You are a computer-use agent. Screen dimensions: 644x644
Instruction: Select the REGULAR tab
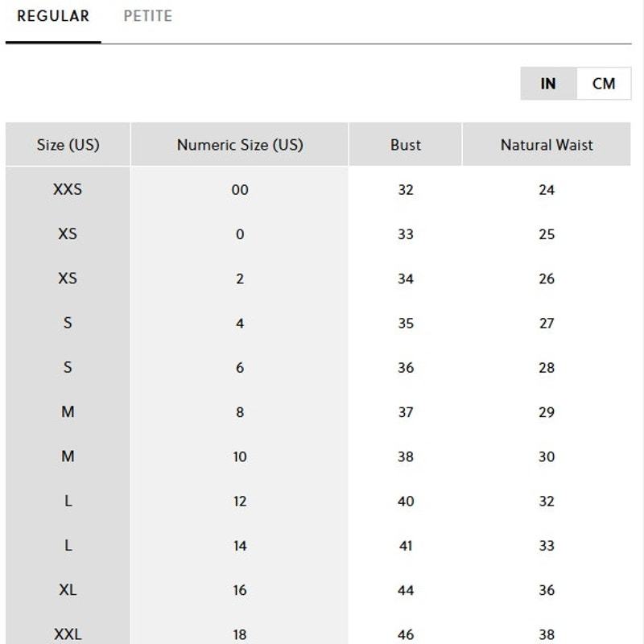pos(53,16)
